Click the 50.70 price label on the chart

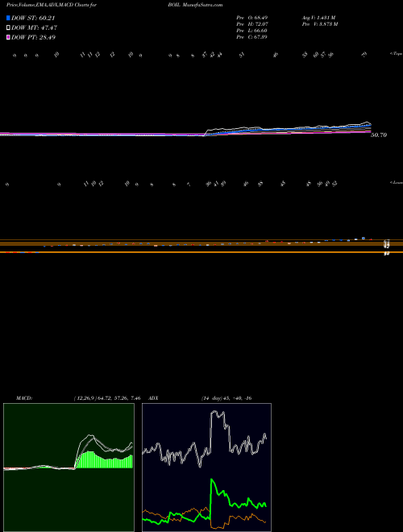coord(379,135)
